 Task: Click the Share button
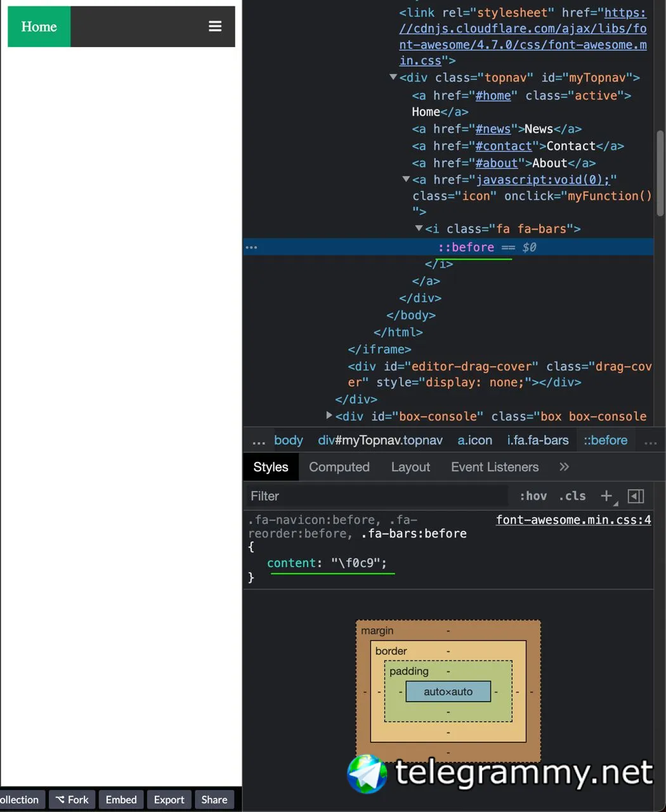[x=214, y=799]
